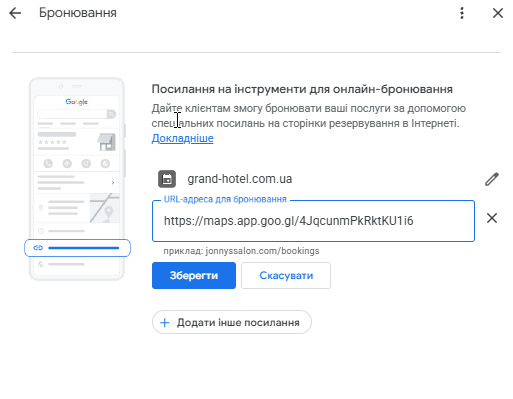Open the Докладніше link
This screenshot has height=399, width=513.
pyautogui.click(x=182, y=138)
